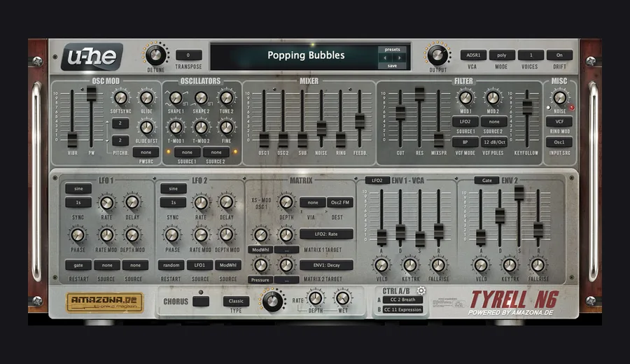Click the ENV 1 Velo knob
Image resolution: width=630 pixels, height=364 pixels.
(381, 265)
